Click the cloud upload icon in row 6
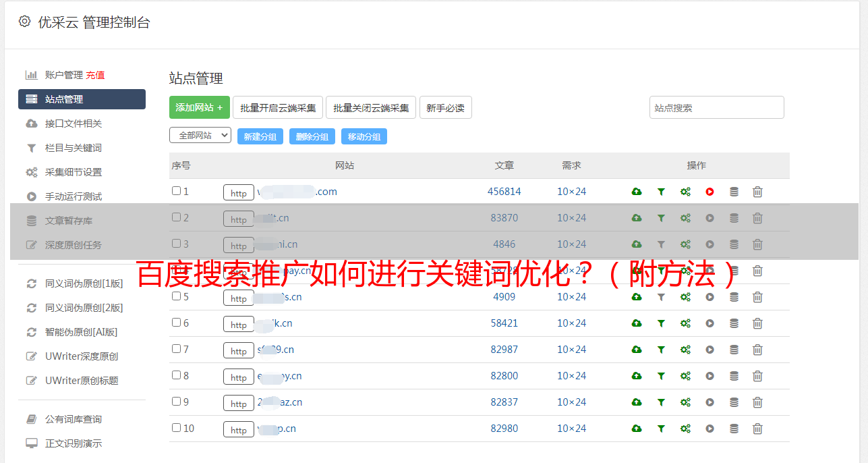 [637, 323]
